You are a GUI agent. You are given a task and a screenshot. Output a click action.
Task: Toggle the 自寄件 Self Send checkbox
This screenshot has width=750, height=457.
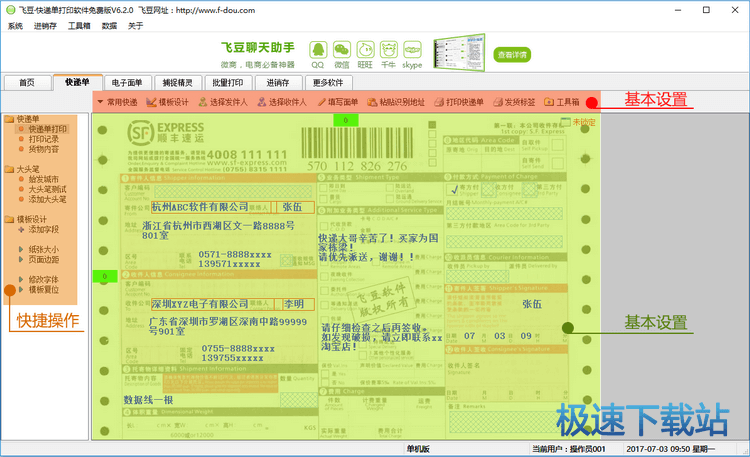pyautogui.click(x=557, y=163)
